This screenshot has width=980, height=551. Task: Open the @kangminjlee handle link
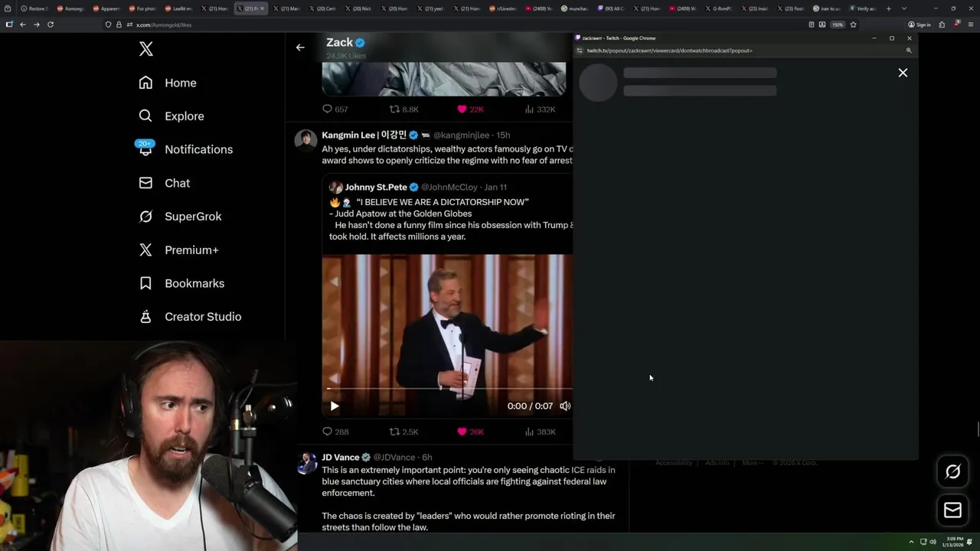[x=461, y=135]
